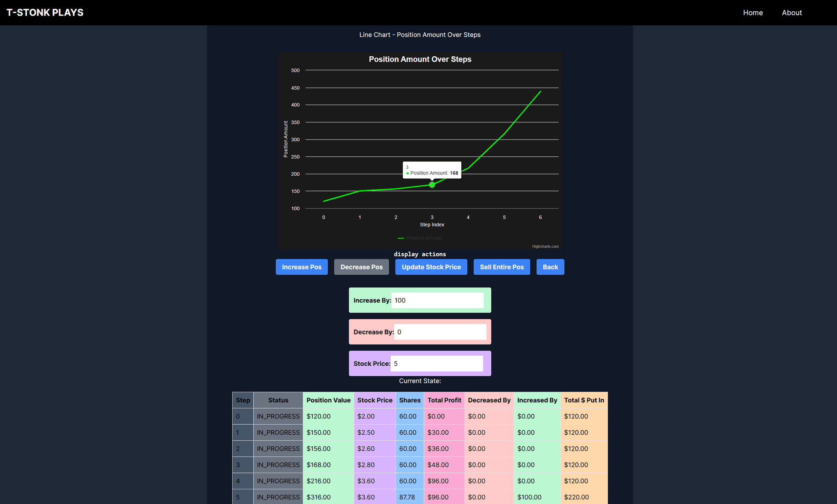The image size is (837, 504).
Task: Click total put in $220.00 cell
Action: [x=584, y=497]
